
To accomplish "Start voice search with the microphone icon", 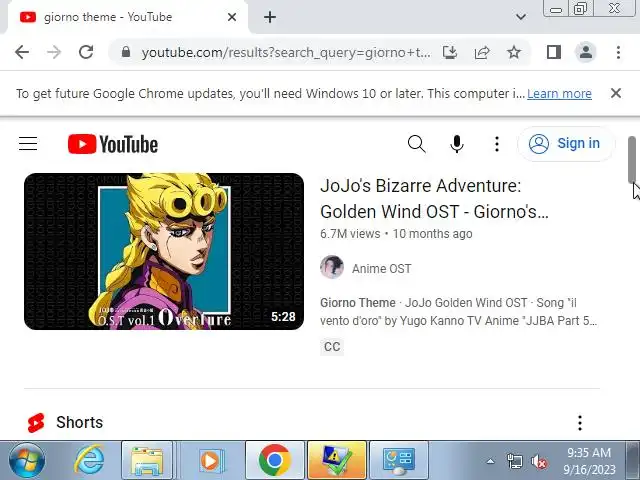I will (456, 144).
